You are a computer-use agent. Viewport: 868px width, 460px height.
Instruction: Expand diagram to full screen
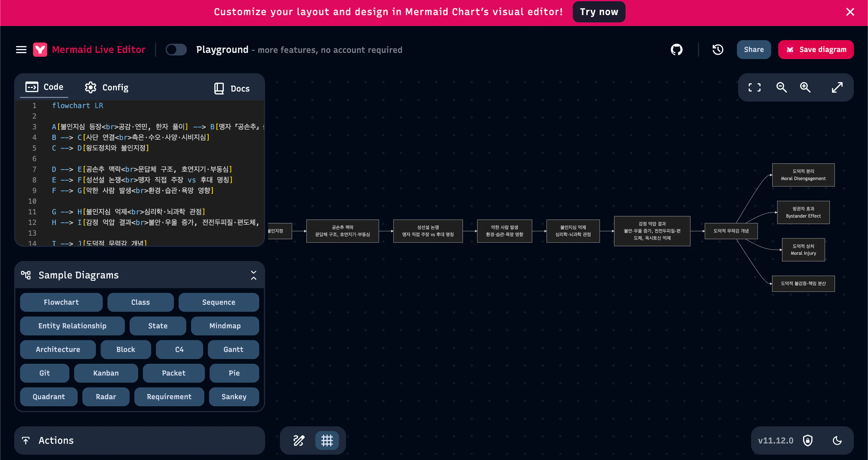837,87
